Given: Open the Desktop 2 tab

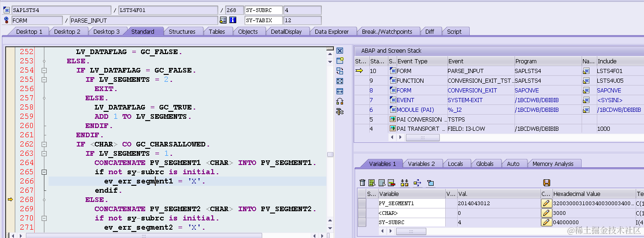Looking at the screenshot, I should pos(67,31).
